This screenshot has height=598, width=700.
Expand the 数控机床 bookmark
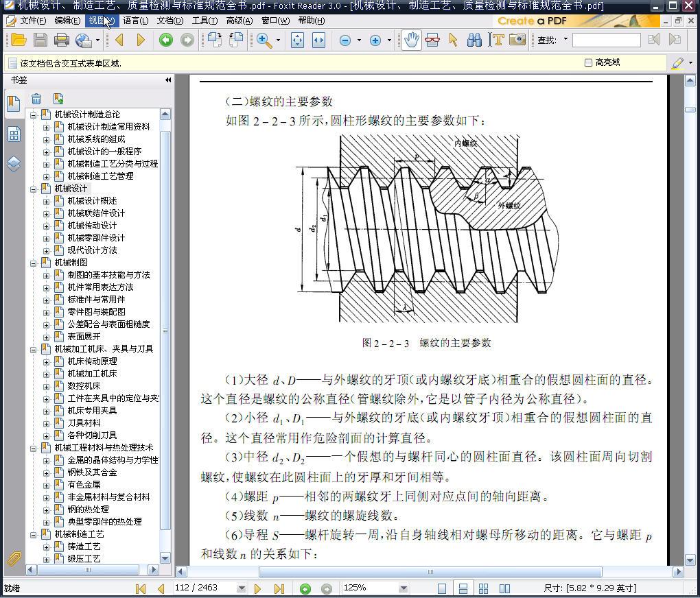pos(46,387)
